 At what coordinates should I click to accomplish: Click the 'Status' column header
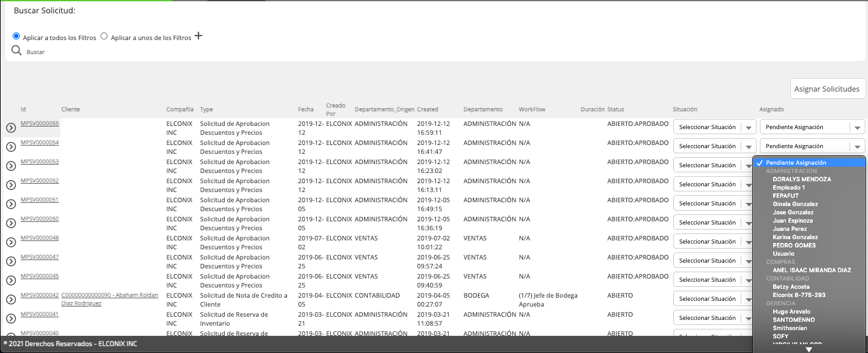coord(615,109)
